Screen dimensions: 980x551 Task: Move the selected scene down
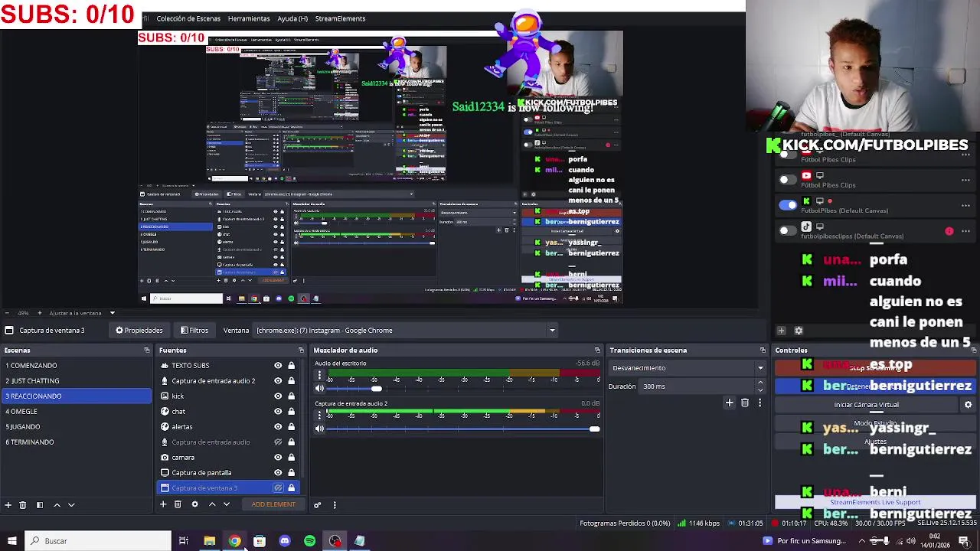[71, 505]
